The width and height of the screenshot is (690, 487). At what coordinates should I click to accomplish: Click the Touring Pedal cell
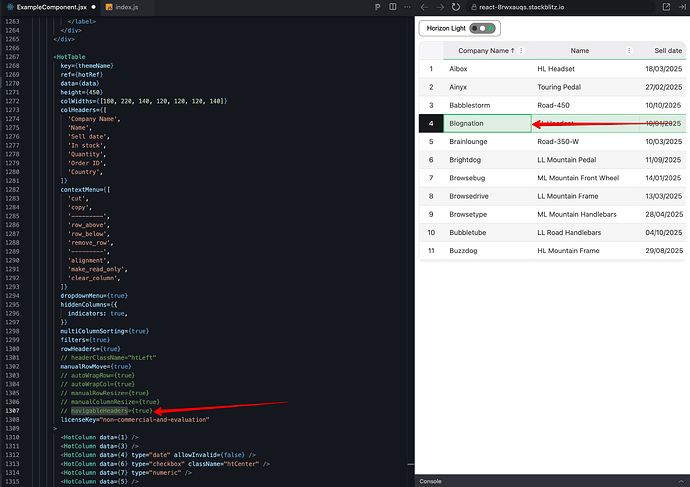[x=585, y=87]
